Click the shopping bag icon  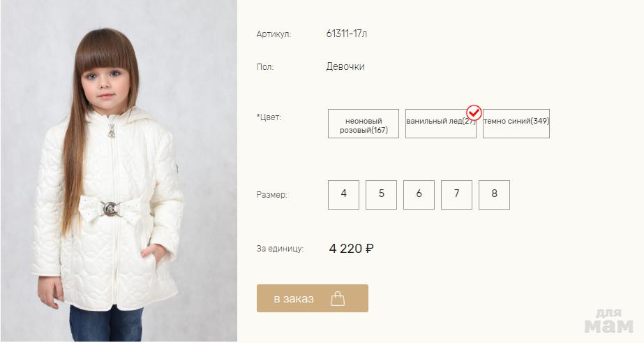[x=338, y=299]
